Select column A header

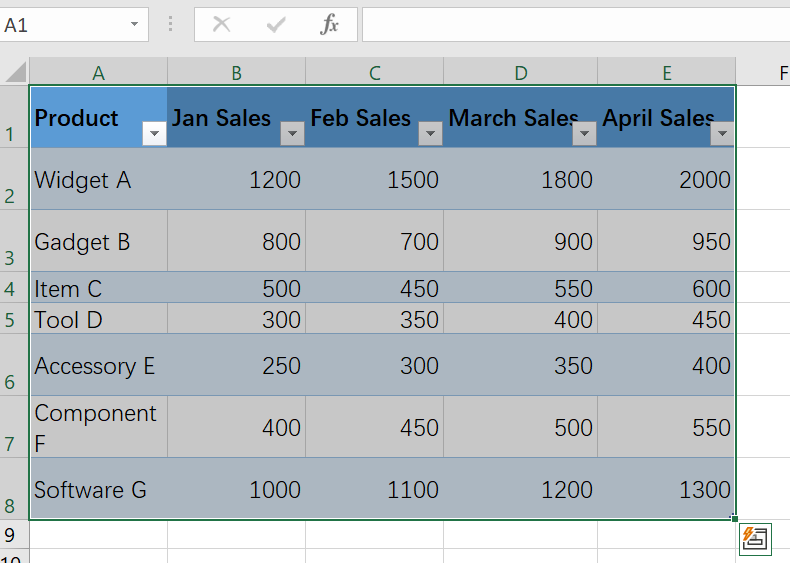click(x=98, y=72)
